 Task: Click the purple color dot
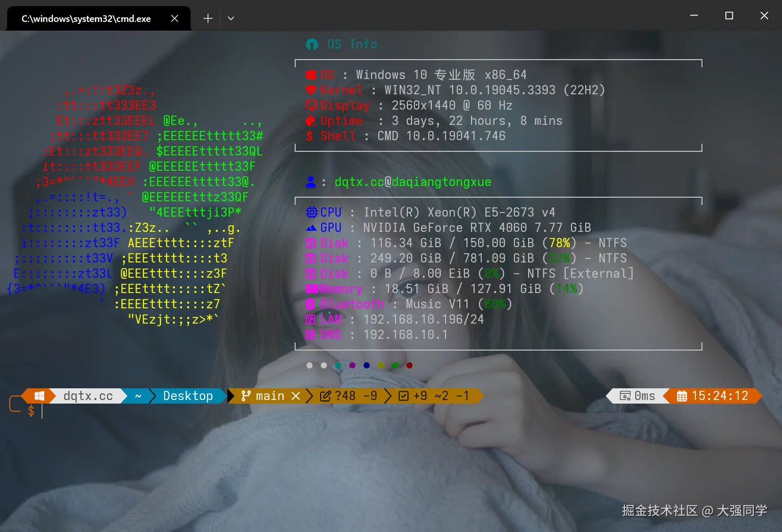coord(352,365)
